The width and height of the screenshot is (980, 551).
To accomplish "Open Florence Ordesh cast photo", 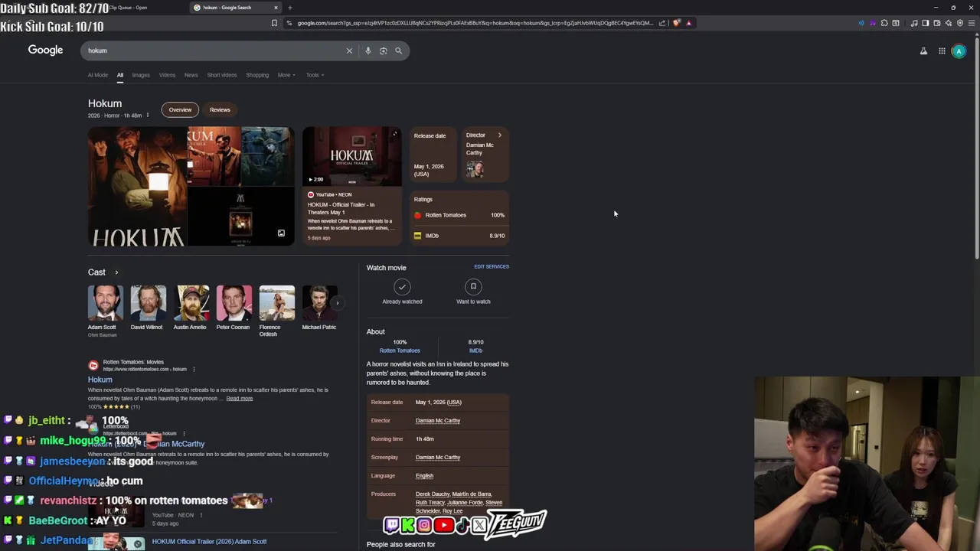I will (x=276, y=303).
